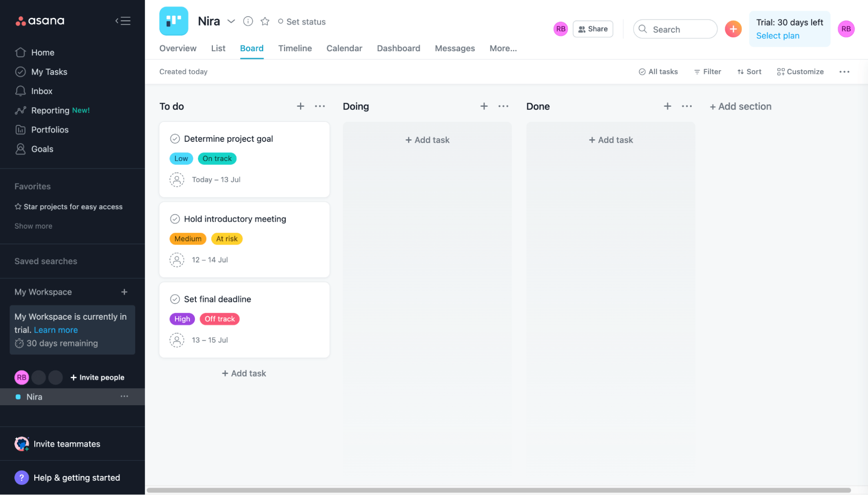Open the Filter menu
Screen dimensions: 868x495
pos(707,72)
